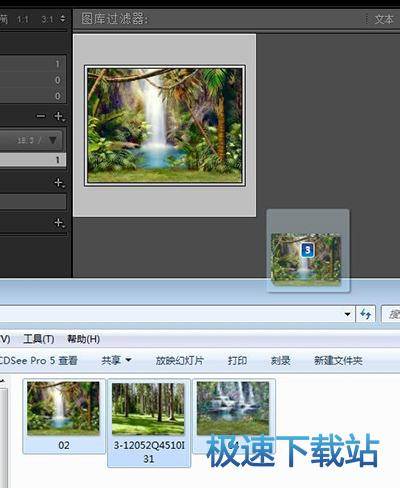
Task: Click the ACDSee Pro 5 查看 toolbar button
Action: pos(39,360)
